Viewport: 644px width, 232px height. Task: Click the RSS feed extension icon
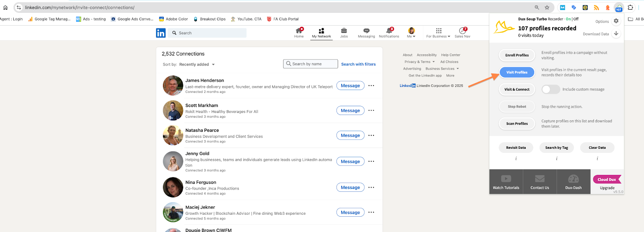(x=596, y=7)
